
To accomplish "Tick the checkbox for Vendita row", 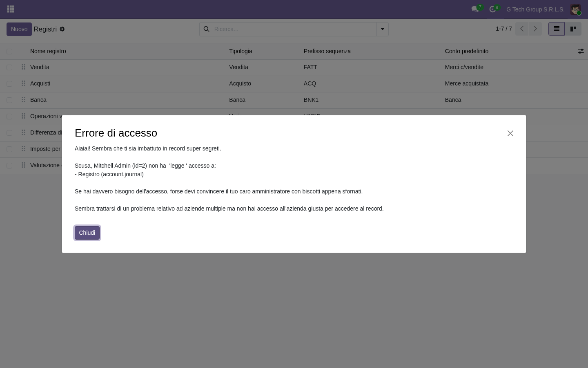I will [9, 67].
